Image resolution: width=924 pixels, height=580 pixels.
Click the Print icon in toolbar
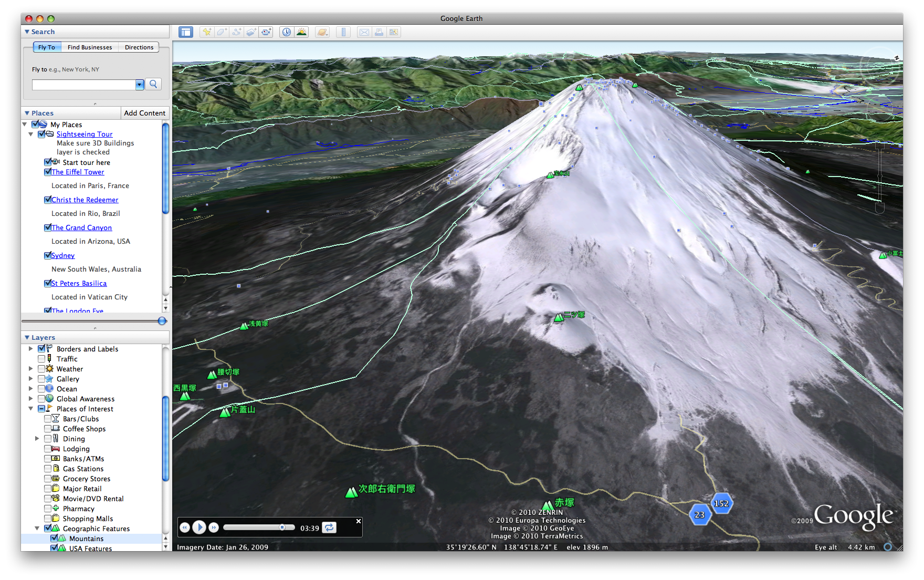coord(379,32)
